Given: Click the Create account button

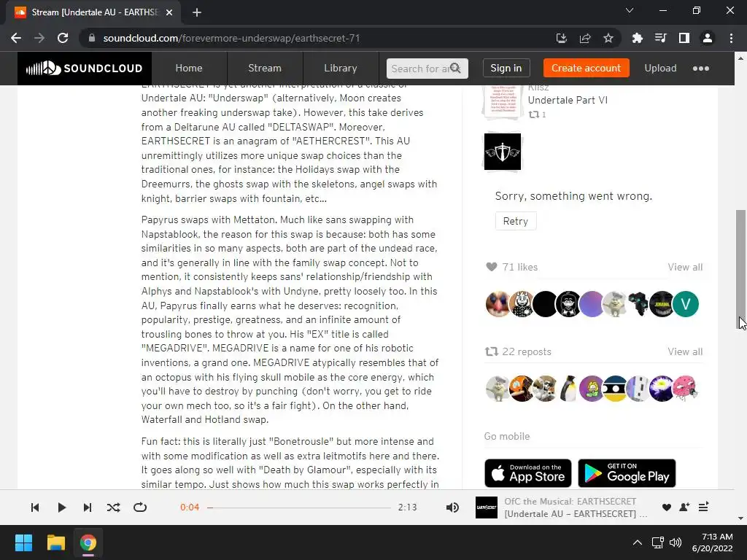Looking at the screenshot, I should tap(586, 68).
